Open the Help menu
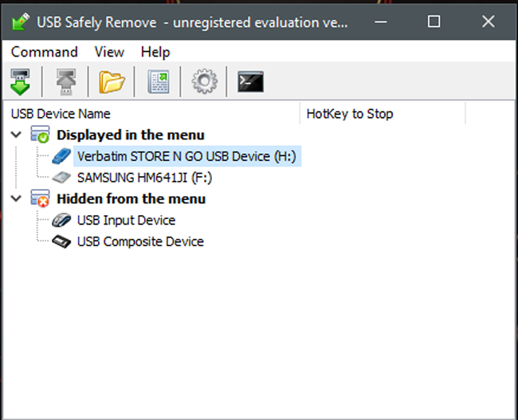518x420 pixels. [155, 52]
